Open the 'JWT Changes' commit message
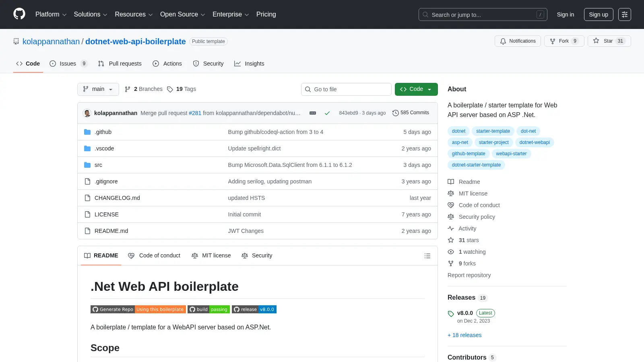The image size is (644, 362). 246,231
